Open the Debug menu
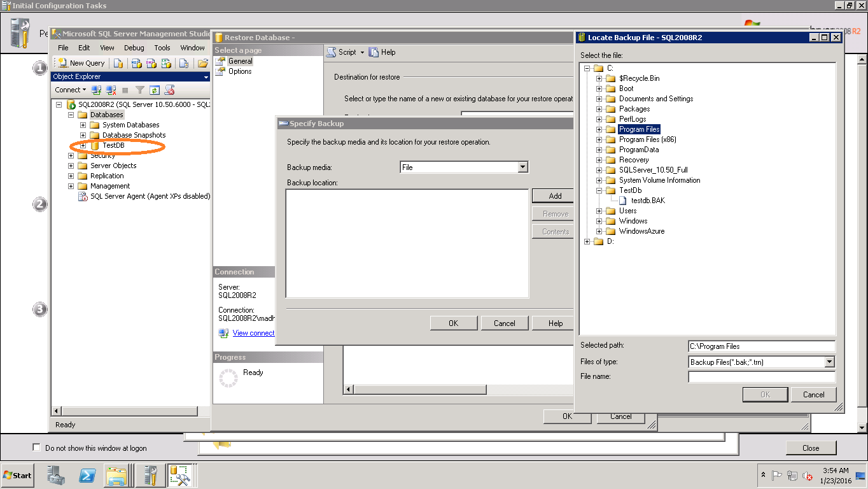This screenshot has width=868, height=489. pos(134,48)
